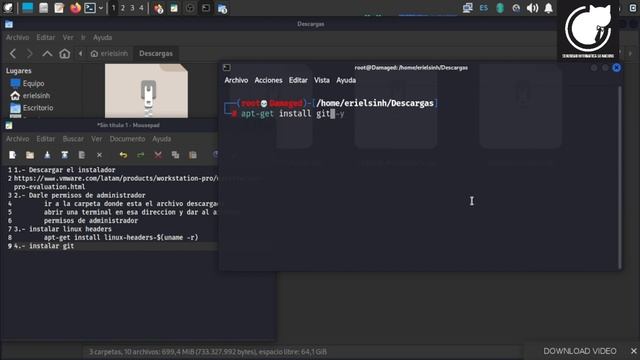
Task: Switch to workspace 2
Action: click(x=123, y=8)
